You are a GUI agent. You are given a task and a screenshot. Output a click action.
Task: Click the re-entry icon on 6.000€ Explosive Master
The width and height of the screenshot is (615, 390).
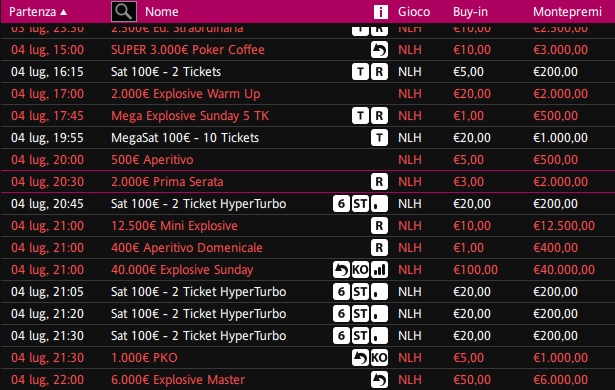coord(379,379)
